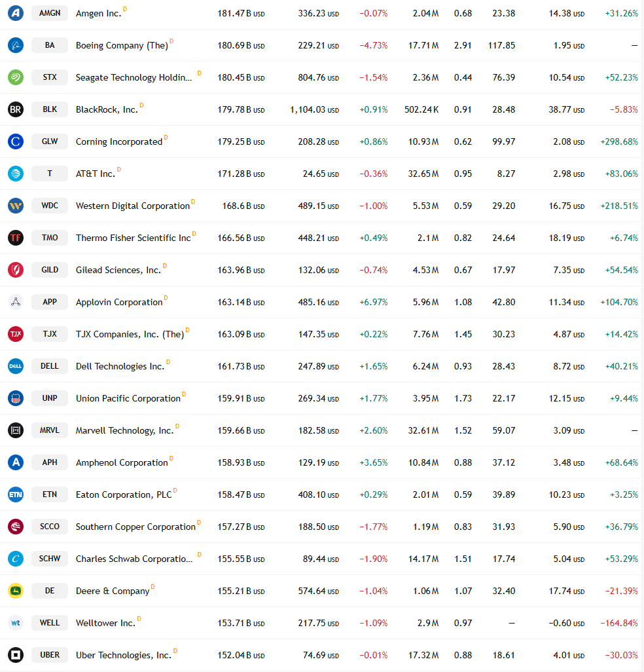Click the Eaton Corporation ETN logo

(x=16, y=495)
